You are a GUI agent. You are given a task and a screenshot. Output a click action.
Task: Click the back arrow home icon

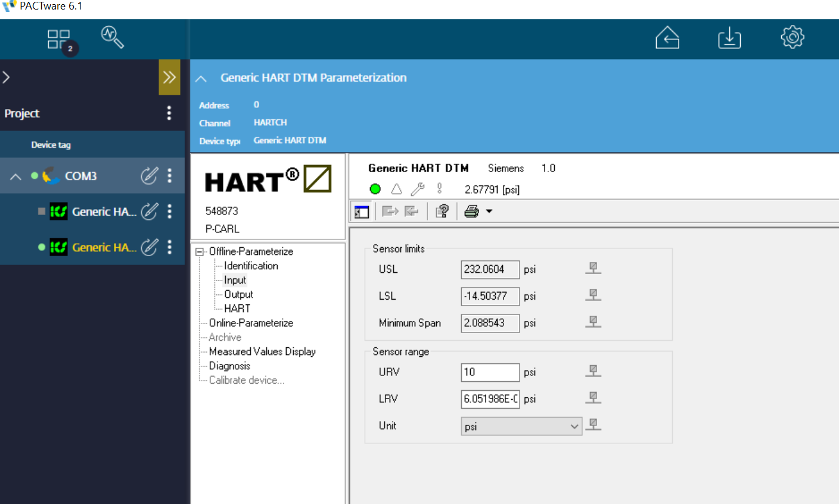[x=667, y=38]
